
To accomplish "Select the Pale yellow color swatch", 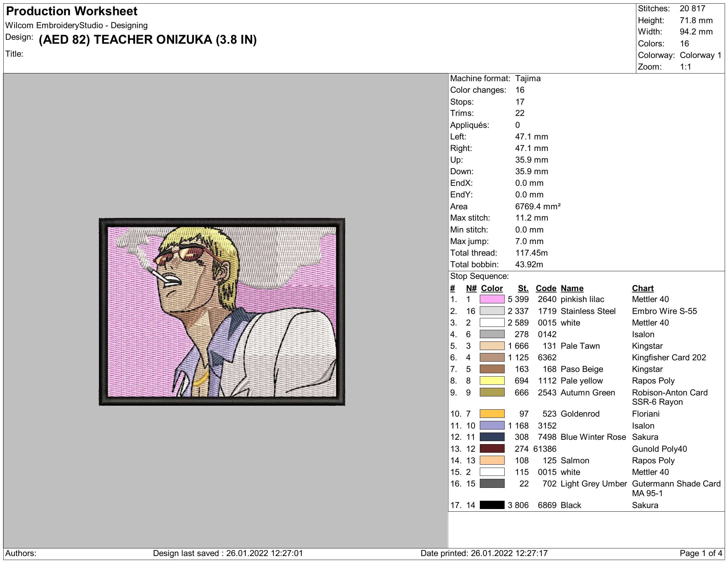I will point(492,381).
